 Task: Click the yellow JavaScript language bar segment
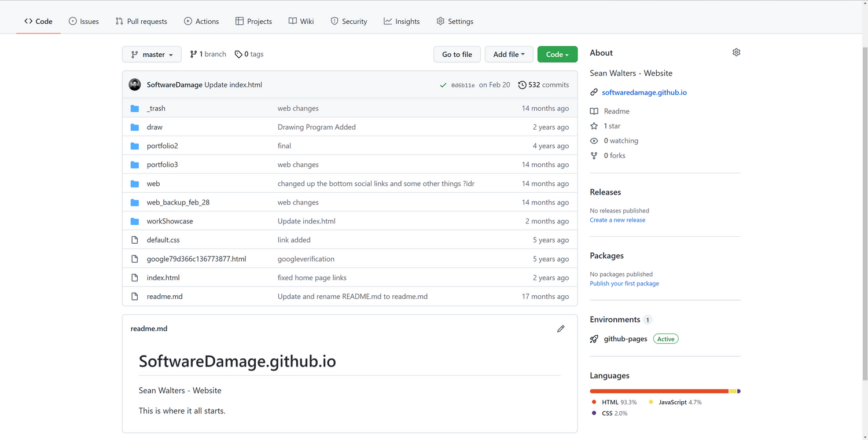[733, 391]
